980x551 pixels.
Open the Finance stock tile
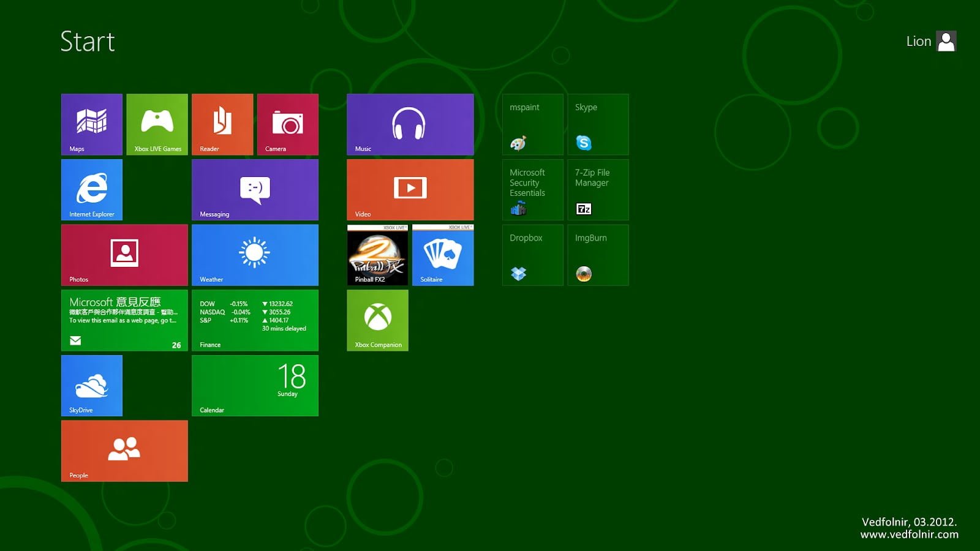point(255,320)
